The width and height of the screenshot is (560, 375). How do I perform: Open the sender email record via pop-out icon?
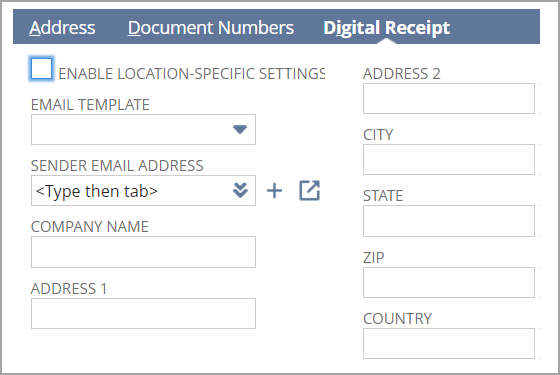tap(309, 190)
